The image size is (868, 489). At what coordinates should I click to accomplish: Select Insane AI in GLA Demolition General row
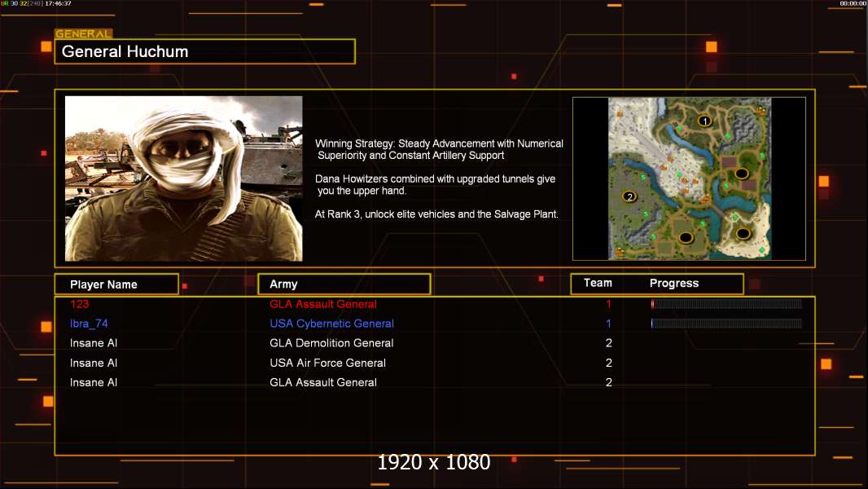[94, 343]
